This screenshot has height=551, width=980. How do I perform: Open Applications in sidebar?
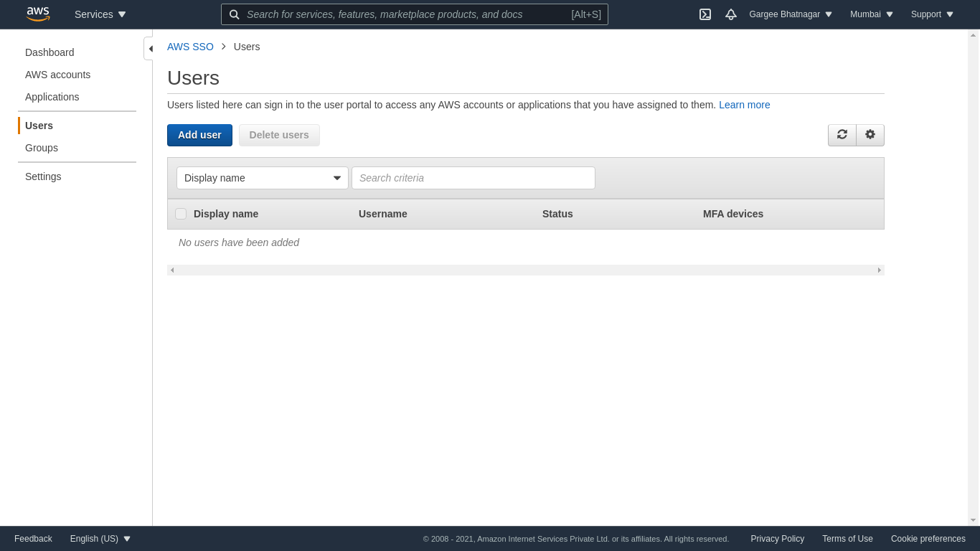[52, 97]
